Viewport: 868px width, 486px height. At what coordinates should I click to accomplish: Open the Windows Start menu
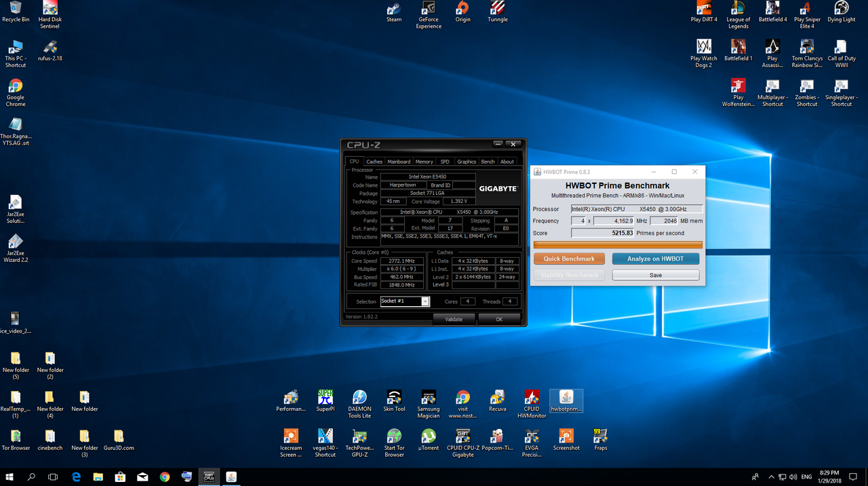click(10, 477)
